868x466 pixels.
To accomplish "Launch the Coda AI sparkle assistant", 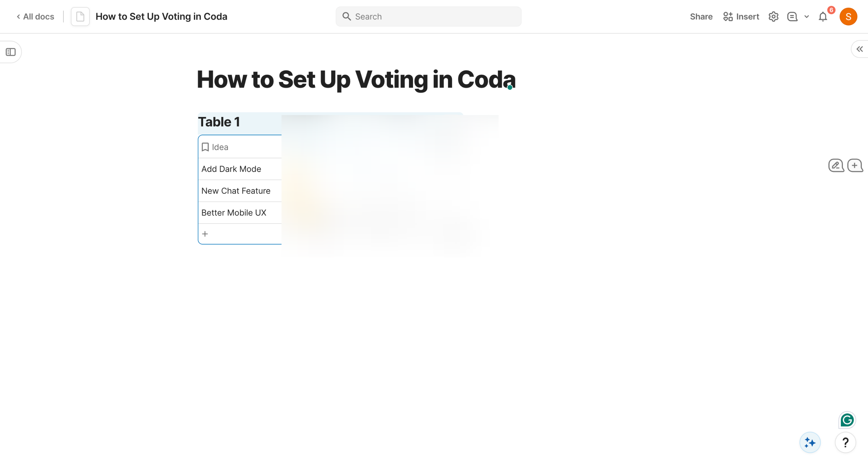I will (810, 442).
